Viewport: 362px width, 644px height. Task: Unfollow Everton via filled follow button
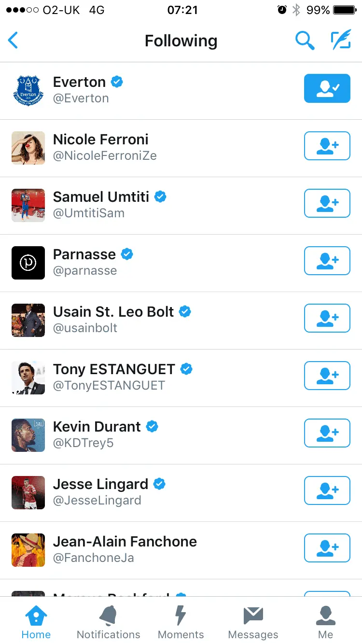click(x=327, y=88)
